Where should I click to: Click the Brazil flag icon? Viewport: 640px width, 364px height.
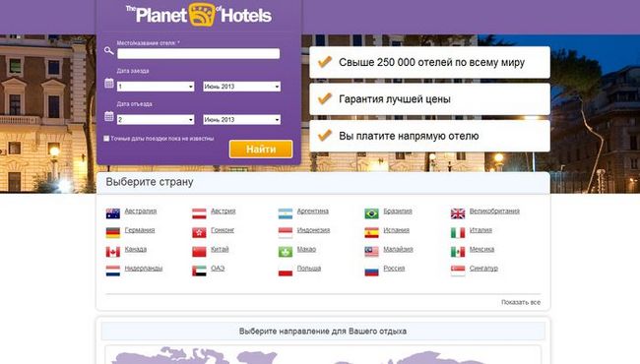pos(371,213)
